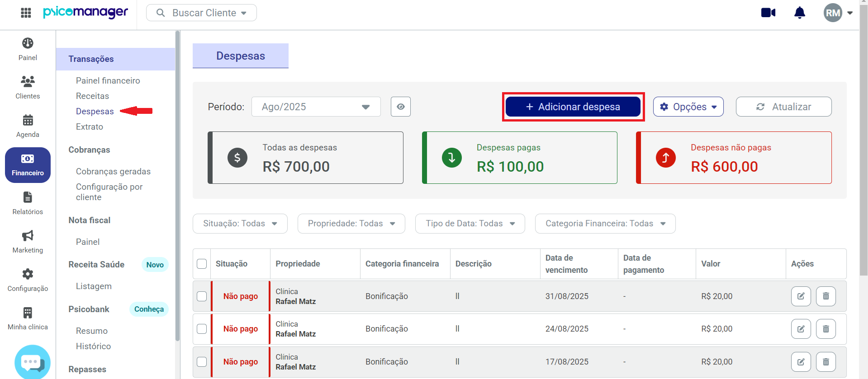Select Financeiro in the left sidebar
Screen dimensions: 868x379
tap(28, 165)
